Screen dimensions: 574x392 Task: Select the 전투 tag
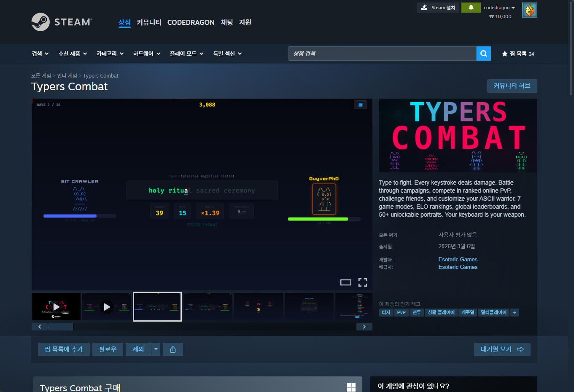click(x=417, y=312)
